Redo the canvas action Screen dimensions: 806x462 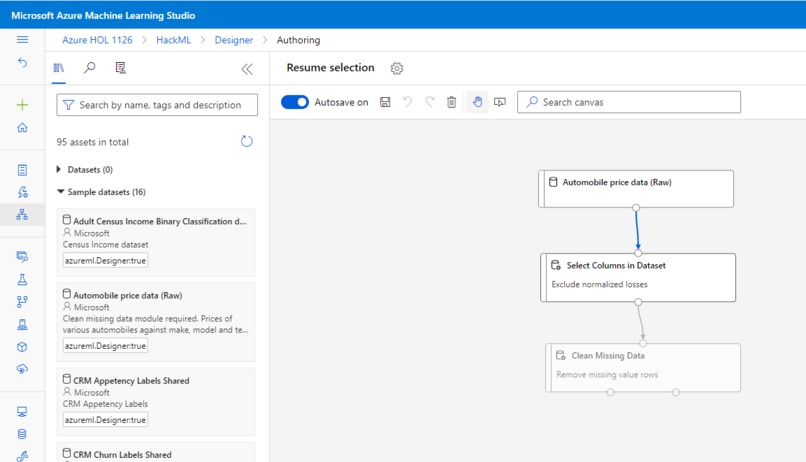[430, 102]
